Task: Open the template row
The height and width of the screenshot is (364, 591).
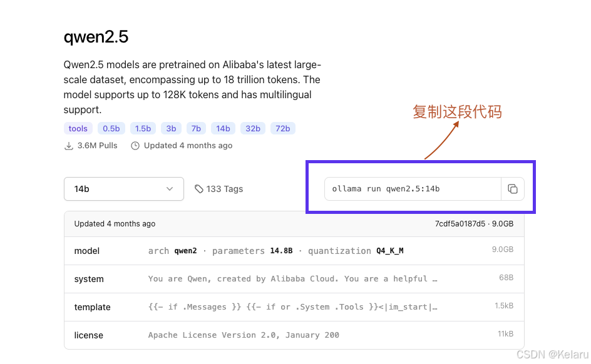Action: point(294,307)
